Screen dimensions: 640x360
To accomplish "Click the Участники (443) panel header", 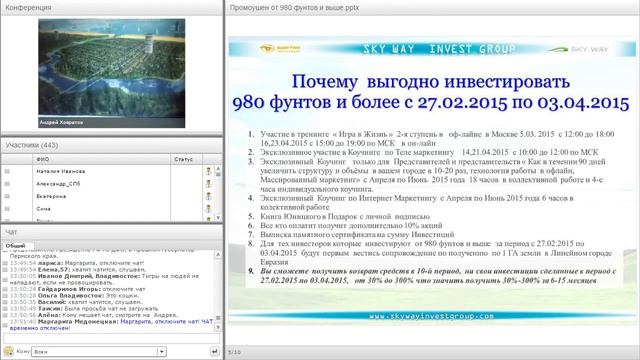I will (112, 145).
